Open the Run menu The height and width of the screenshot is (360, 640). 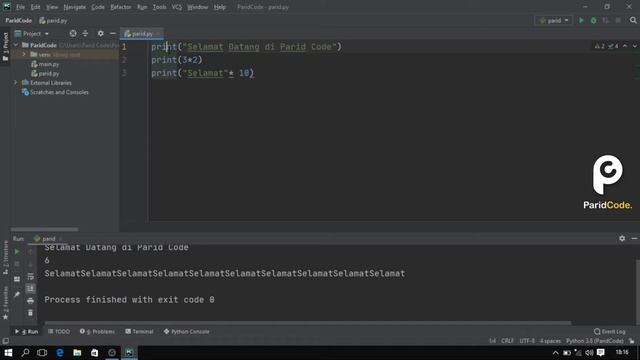[x=142, y=7]
